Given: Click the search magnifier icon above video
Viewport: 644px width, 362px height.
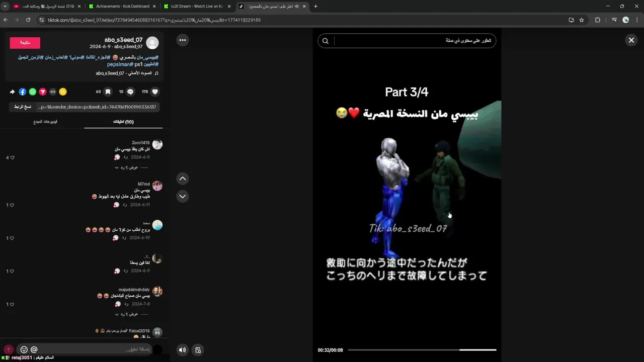Looking at the screenshot, I should click(326, 41).
